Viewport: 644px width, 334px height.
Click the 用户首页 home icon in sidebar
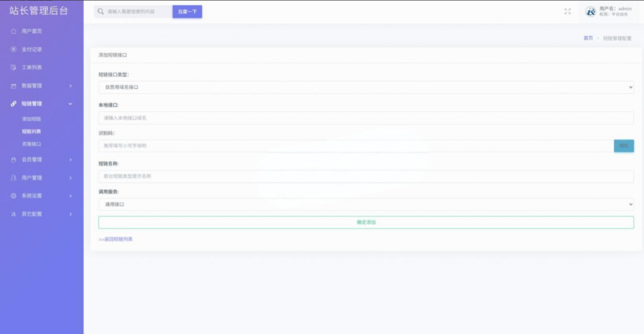click(x=13, y=31)
